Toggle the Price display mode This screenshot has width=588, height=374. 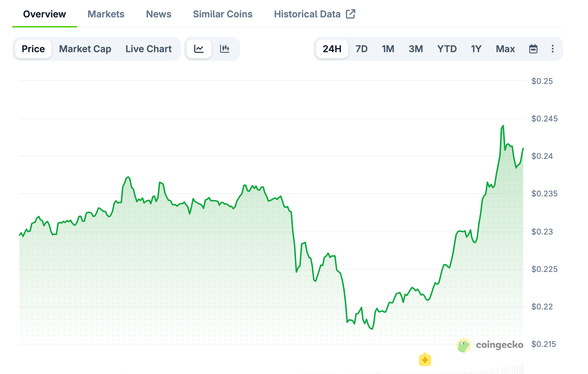[x=33, y=49]
